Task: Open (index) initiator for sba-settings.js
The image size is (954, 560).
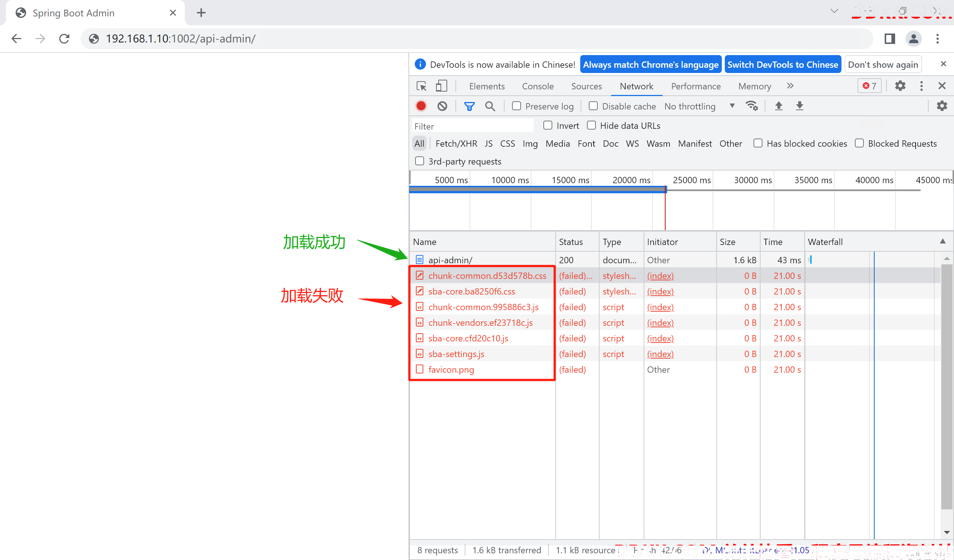Action: [x=660, y=354]
